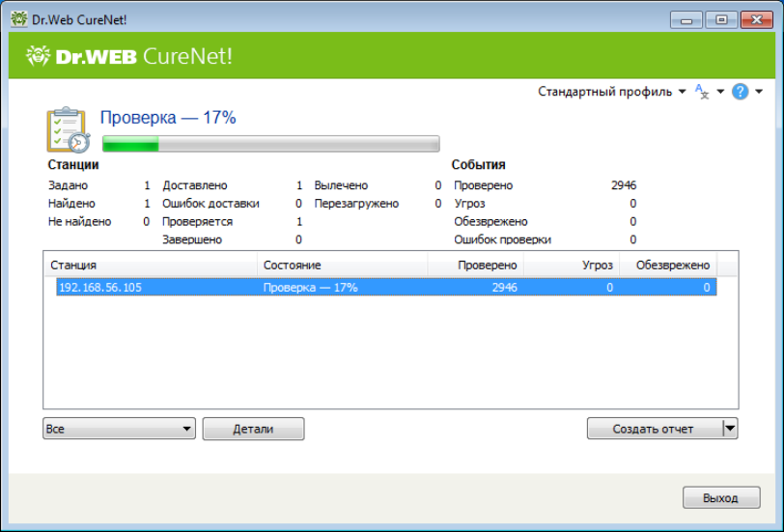Viewport: 784px width, 532px height.
Task: Click the 2946 value under События
Action: (x=624, y=185)
